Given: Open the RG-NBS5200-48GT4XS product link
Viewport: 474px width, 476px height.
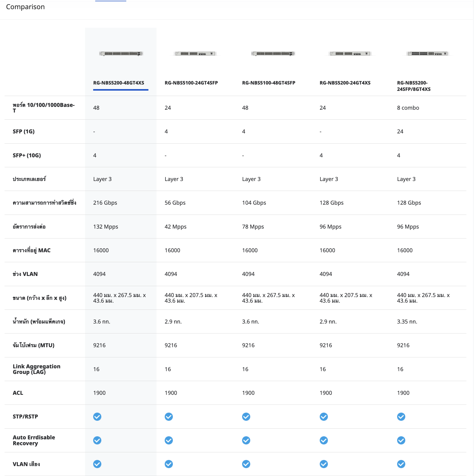Looking at the screenshot, I should pos(119,83).
